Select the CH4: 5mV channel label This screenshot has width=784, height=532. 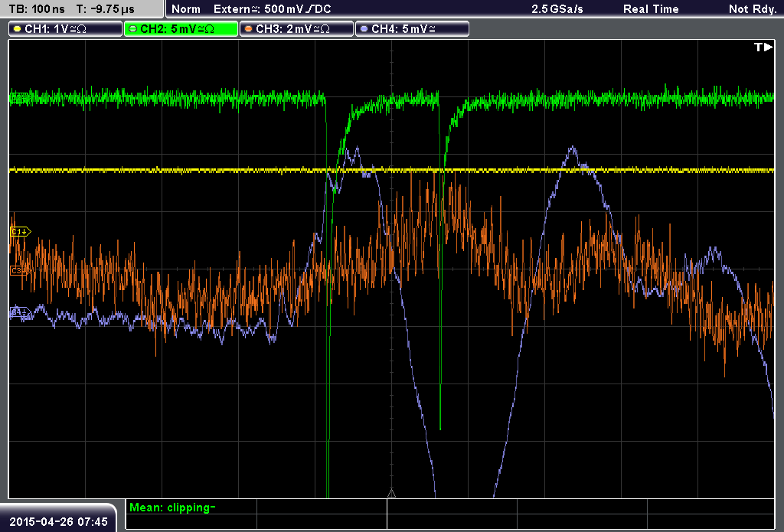click(x=412, y=29)
